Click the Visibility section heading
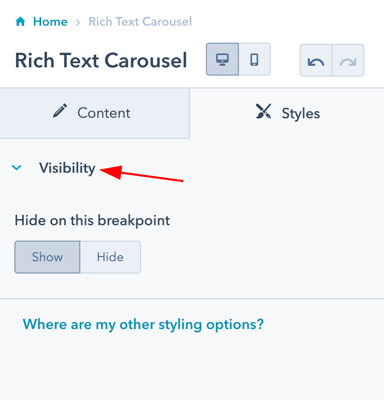The image size is (384, 400). [67, 168]
